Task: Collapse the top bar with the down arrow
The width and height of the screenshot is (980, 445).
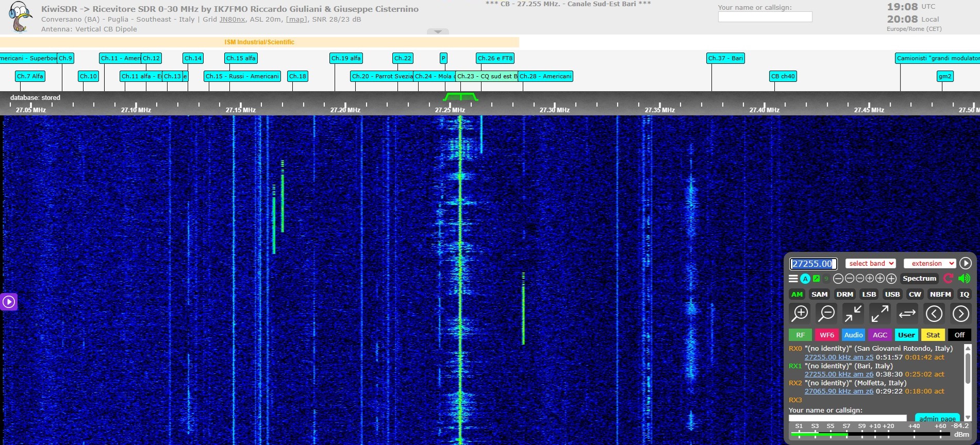Action: [x=438, y=31]
